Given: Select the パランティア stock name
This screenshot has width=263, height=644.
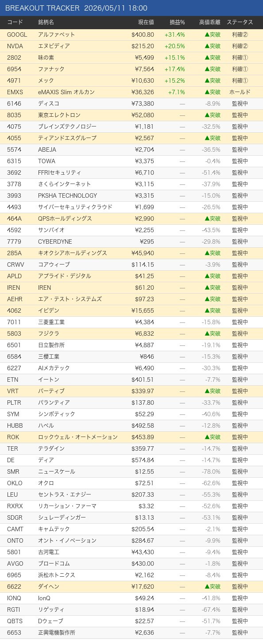Looking at the screenshot, I should pos(54,402).
